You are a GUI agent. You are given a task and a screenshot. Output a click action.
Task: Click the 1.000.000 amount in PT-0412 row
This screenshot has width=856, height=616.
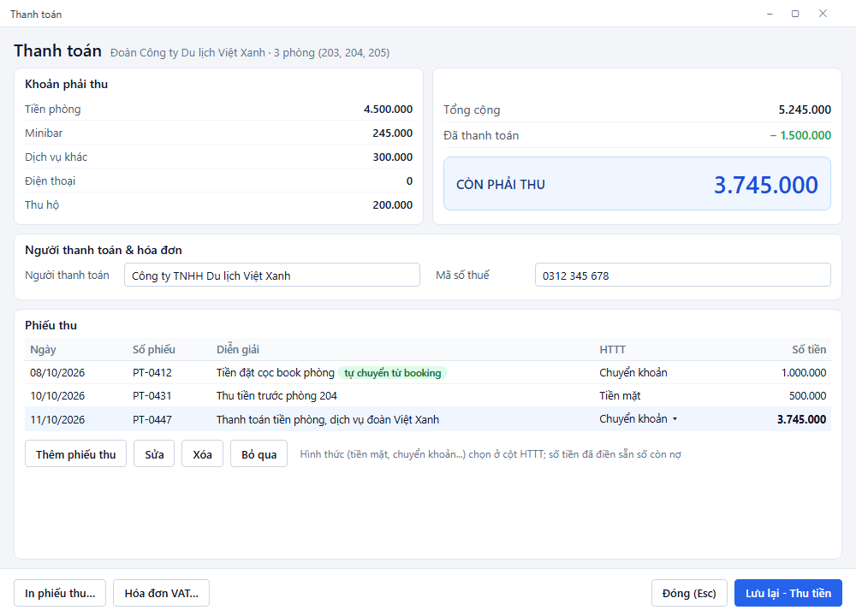(x=804, y=373)
